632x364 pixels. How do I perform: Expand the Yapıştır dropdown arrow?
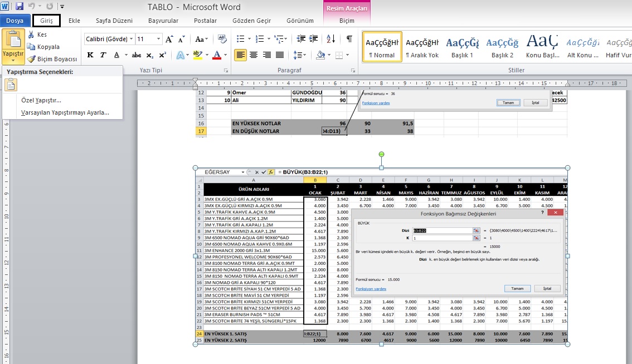[x=13, y=61]
